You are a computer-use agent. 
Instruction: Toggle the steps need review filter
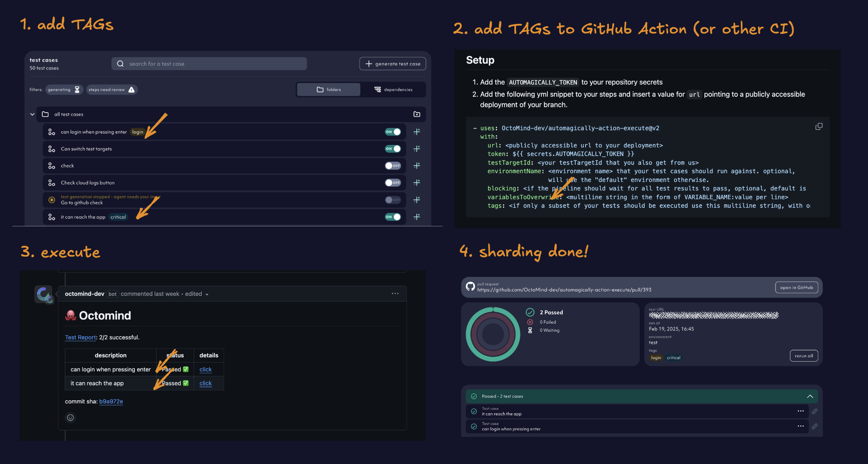[x=112, y=90]
